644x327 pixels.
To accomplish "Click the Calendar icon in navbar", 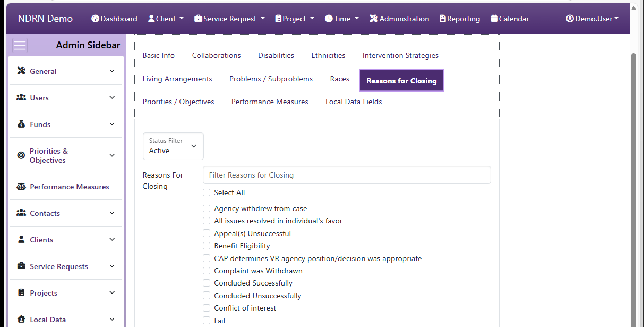I will click(494, 19).
